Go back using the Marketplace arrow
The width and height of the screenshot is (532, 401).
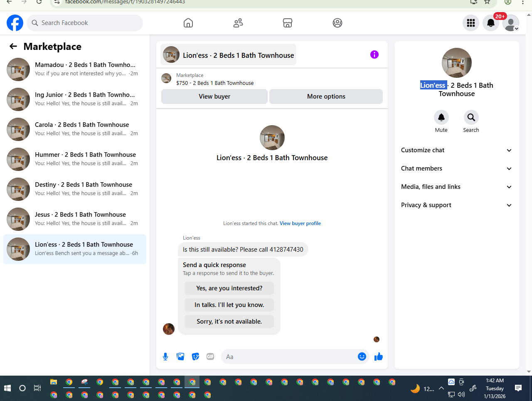[x=13, y=46]
